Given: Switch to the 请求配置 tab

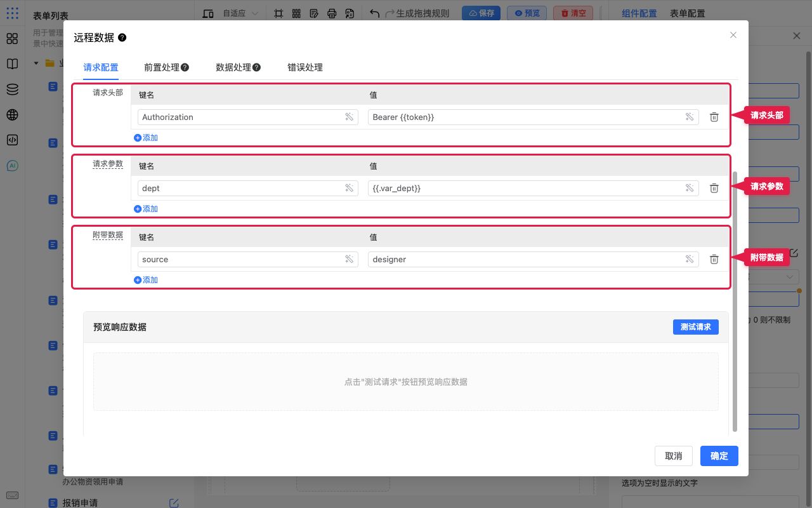Looking at the screenshot, I should [101, 67].
